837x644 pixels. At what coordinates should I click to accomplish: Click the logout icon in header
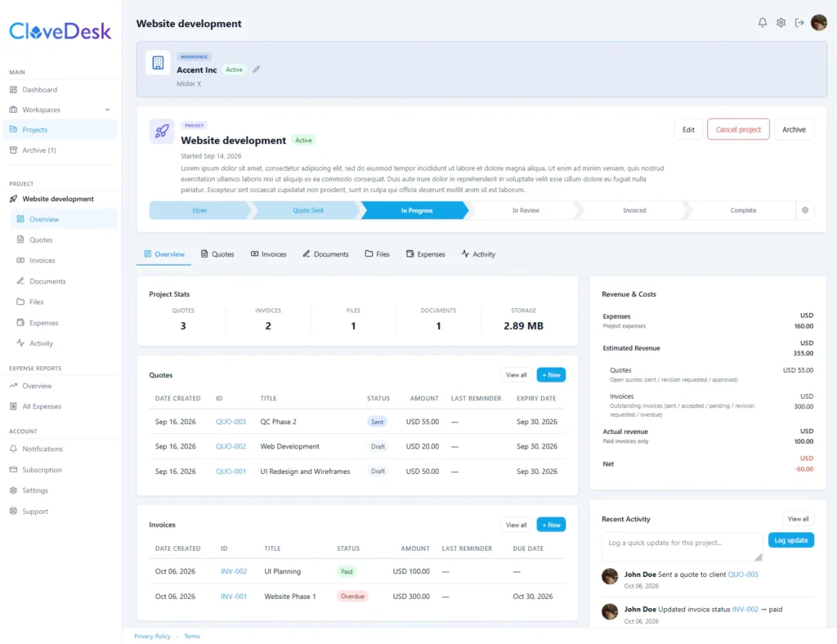coord(799,22)
